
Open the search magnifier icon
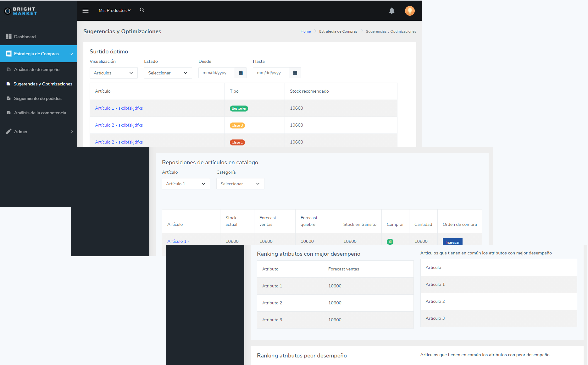click(142, 10)
